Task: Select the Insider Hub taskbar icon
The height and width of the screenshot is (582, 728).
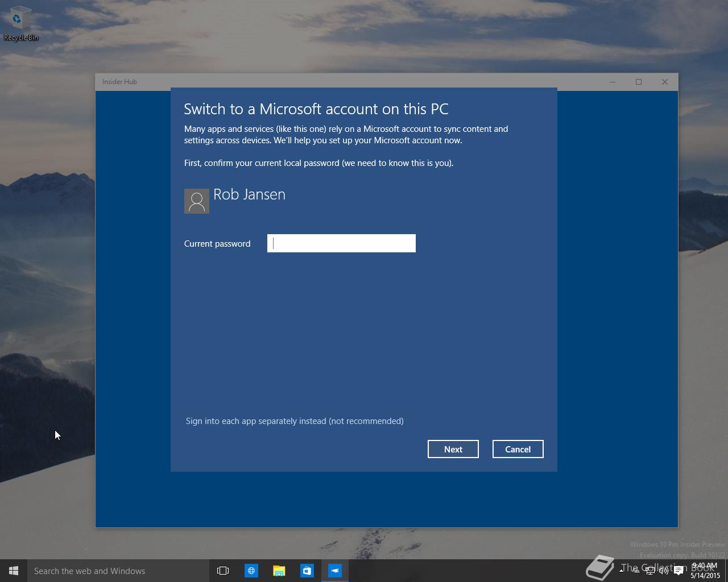Action: click(x=335, y=571)
